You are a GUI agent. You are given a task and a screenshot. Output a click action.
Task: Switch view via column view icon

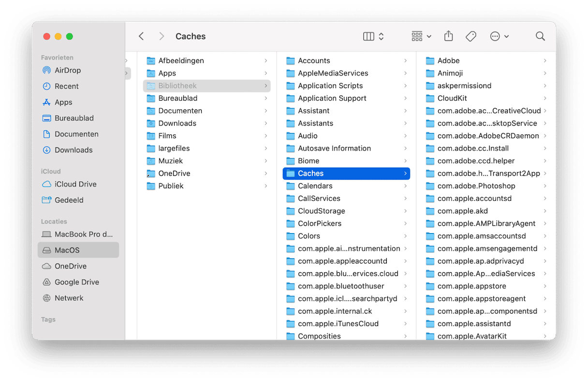[368, 36]
